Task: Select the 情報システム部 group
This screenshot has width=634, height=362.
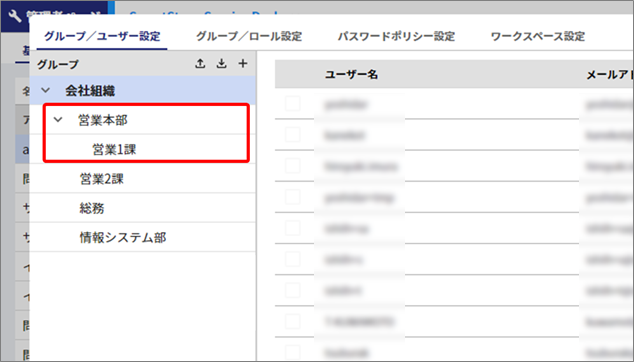Action: (x=142, y=237)
